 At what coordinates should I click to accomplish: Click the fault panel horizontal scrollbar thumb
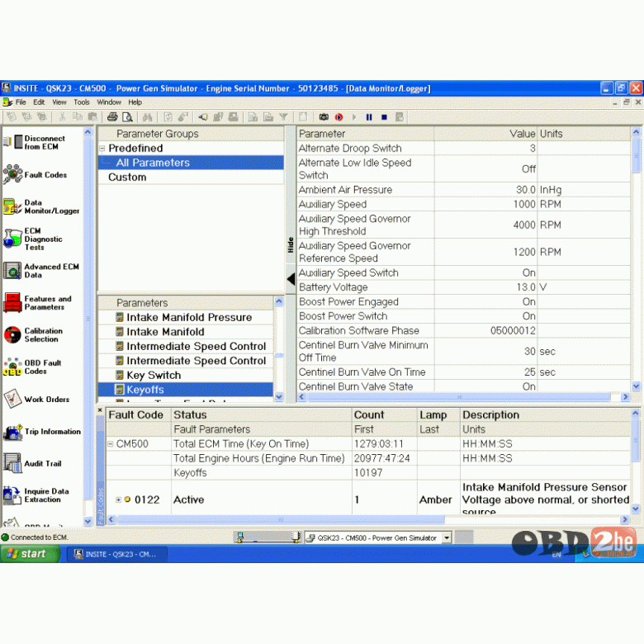click(281, 520)
